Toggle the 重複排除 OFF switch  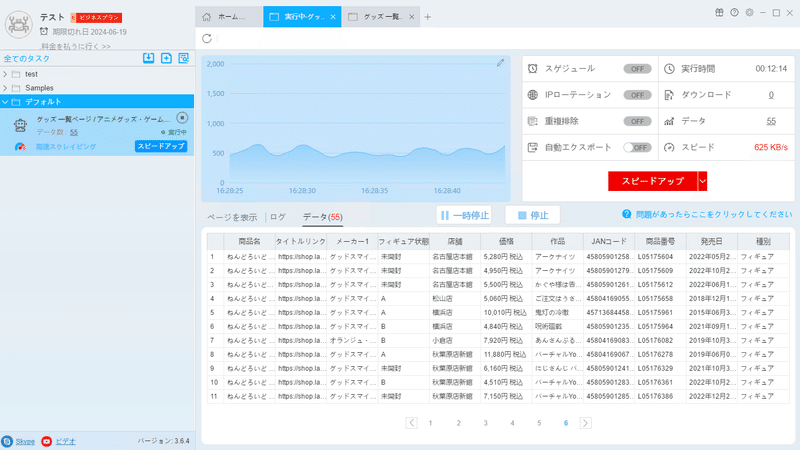tap(637, 121)
